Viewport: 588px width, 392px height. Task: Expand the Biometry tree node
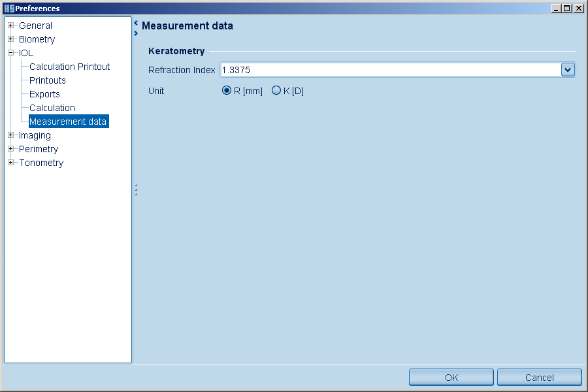tap(11, 39)
